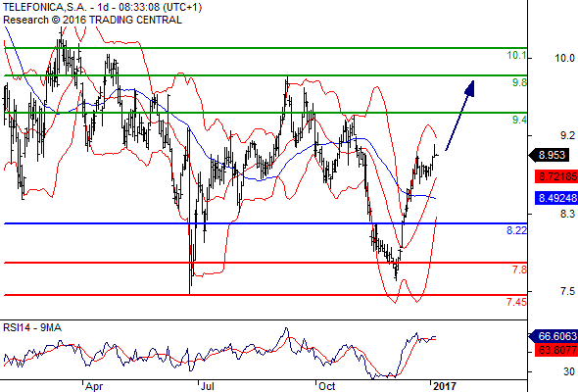The height and width of the screenshot is (392, 578).
Task: Click the red 7.45 support label
Action: (516, 302)
